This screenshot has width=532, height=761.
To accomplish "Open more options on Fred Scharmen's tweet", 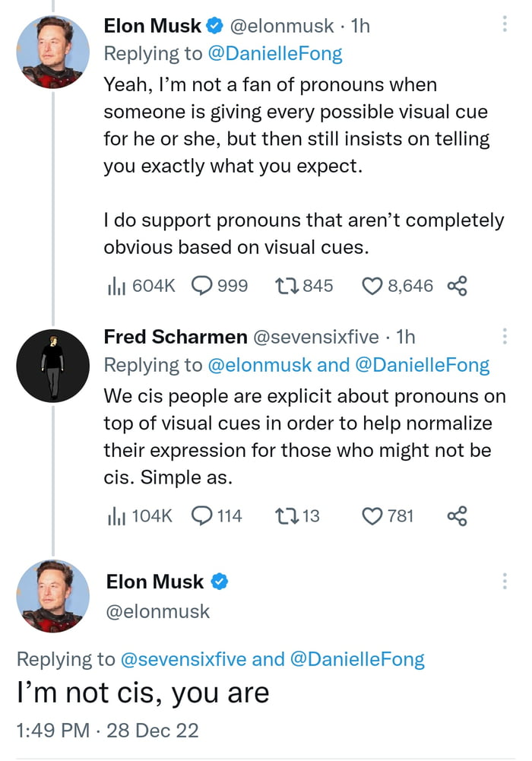I will pyautogui.click(x=505, y=336).
